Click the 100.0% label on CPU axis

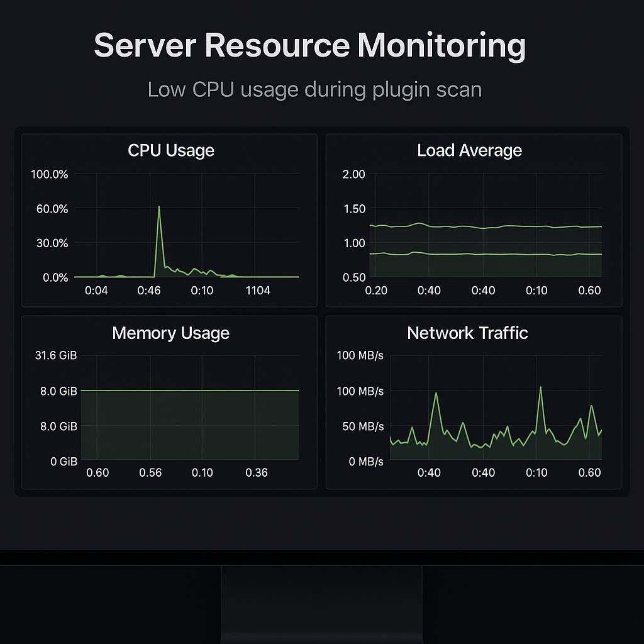coord(49,174)
